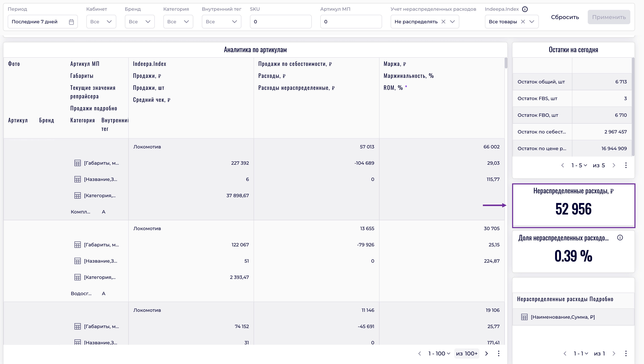
Task: Click Продажи по себестоимости column header
Action: (x=295, y=64)
